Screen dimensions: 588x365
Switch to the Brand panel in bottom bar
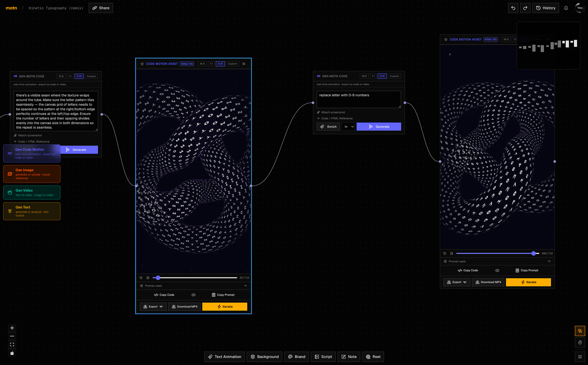pyautogui.click(x=296, y=357)
